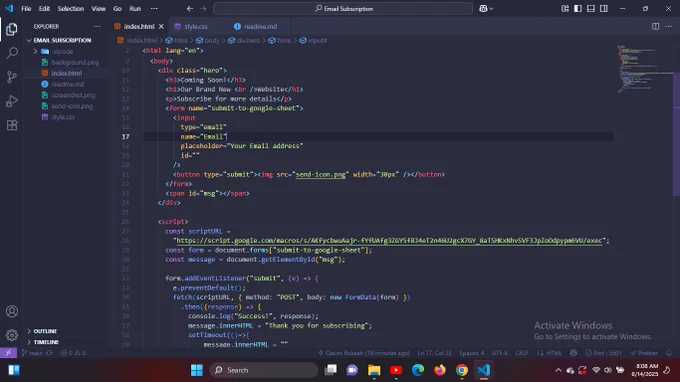Open the Copilot dropdown chevron
680x382 pixels.
491,9
